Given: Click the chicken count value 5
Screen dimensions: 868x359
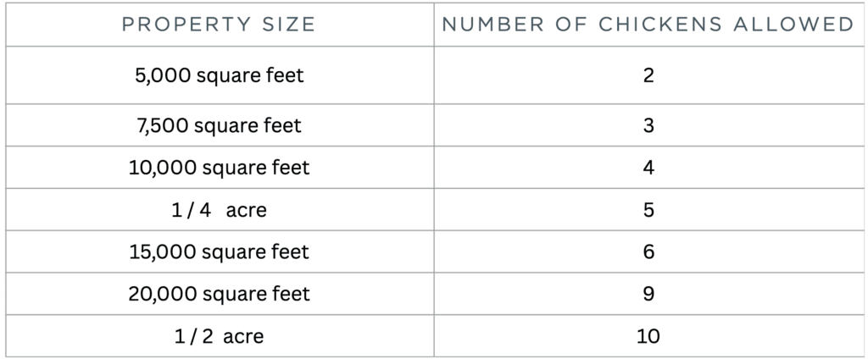Looking at the screenshot, I should click(x=648, y=210).
